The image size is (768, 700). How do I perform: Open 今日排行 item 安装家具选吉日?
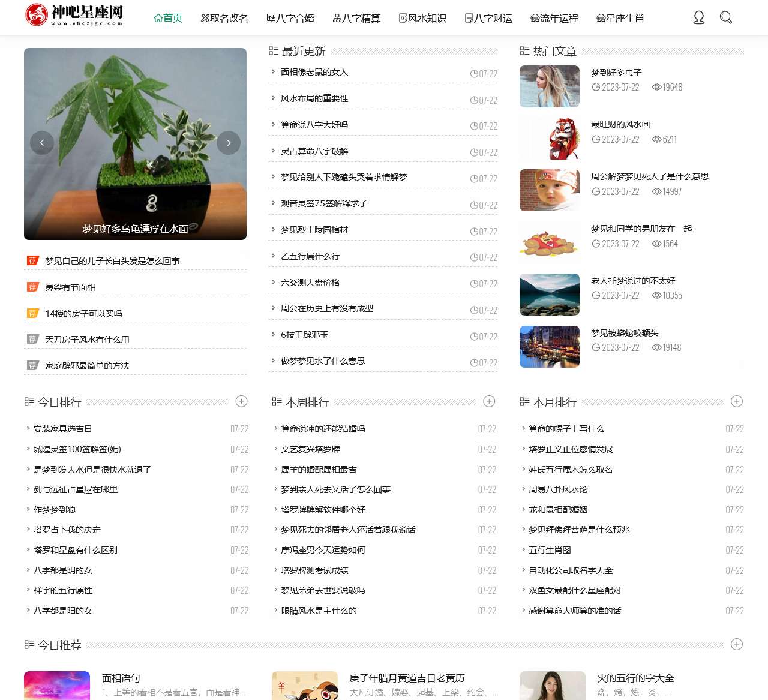63,429
